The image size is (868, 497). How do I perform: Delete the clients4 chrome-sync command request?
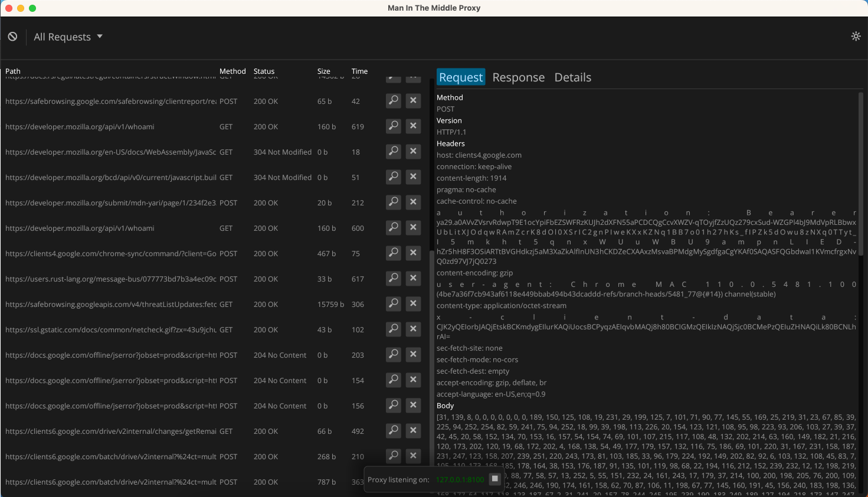414,253
